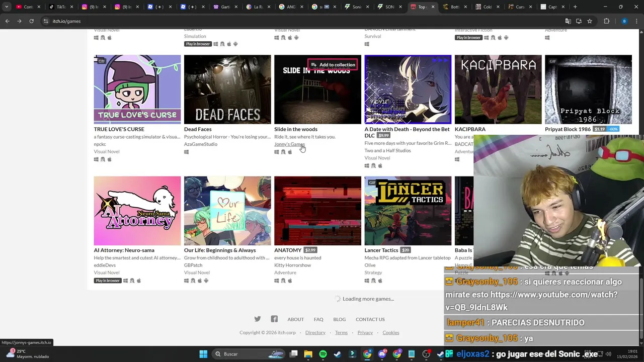Open the tab search dropdown arrow

click(6, 7)
